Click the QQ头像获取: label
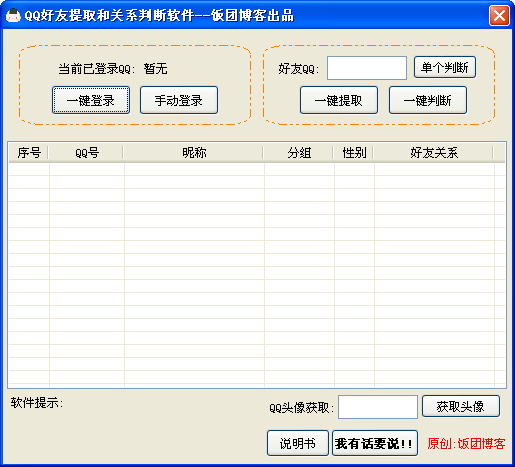 301,408
